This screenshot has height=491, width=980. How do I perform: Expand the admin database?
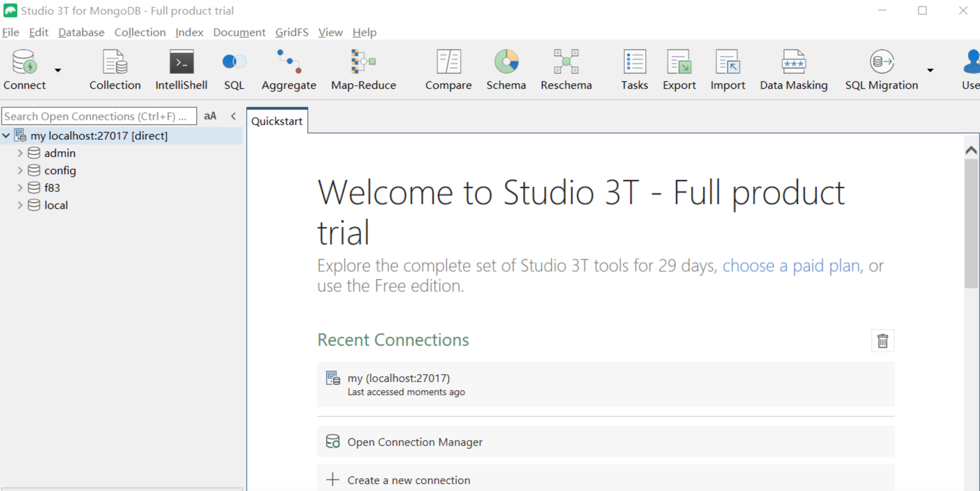pos(20,153)
